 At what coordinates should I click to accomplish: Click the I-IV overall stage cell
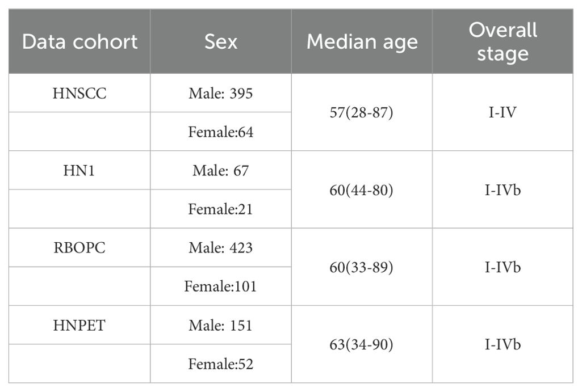click(503, 113)
